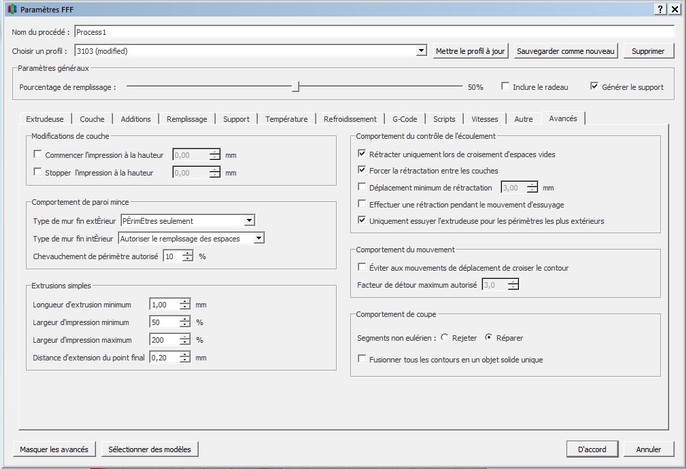
Task: Go to the G-Code tab
Action: point(406,118)
